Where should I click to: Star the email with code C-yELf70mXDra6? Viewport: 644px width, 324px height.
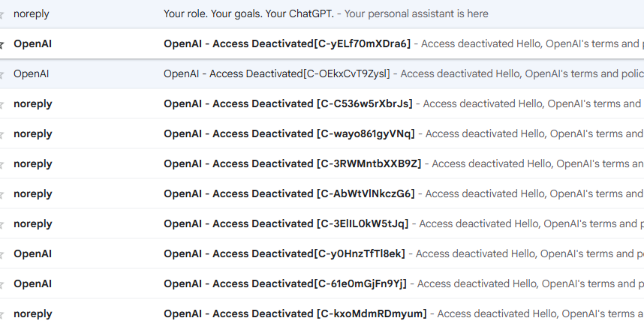2,46
